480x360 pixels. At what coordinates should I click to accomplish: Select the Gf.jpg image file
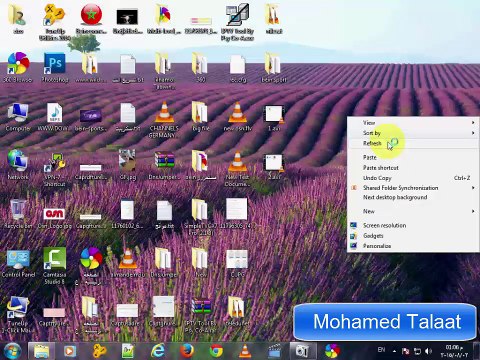tap(128, 165)
